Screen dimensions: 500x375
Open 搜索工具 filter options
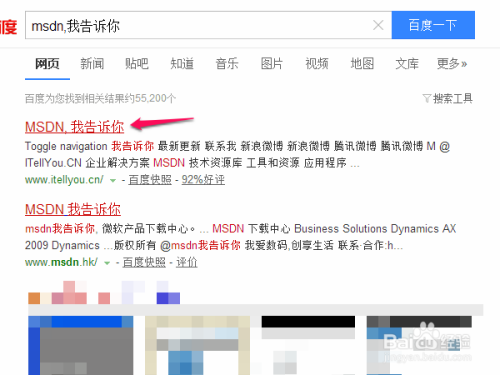click(x=448, y=99)
